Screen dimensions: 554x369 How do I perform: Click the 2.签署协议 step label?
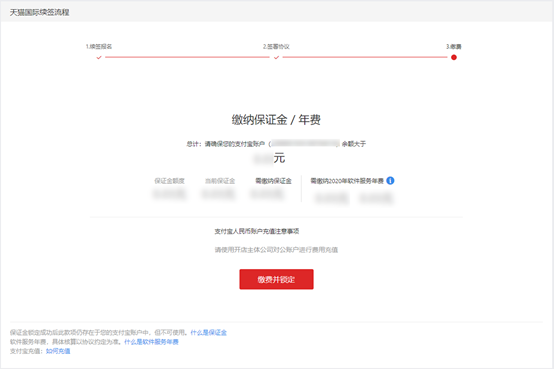tap(276, 46)
